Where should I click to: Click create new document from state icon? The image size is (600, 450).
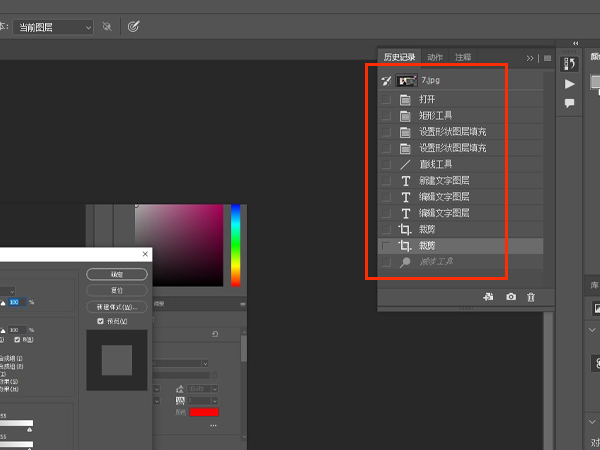pyautogui.click(x=488, y=297)
